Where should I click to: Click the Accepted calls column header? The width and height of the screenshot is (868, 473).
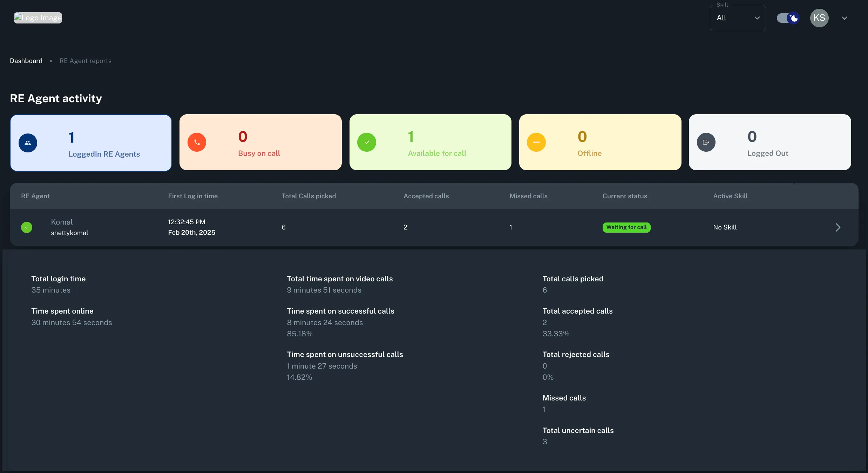coord(426,196)
